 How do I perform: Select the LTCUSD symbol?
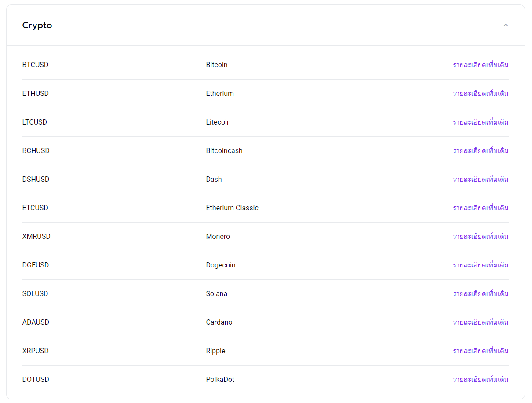[35, 122]
